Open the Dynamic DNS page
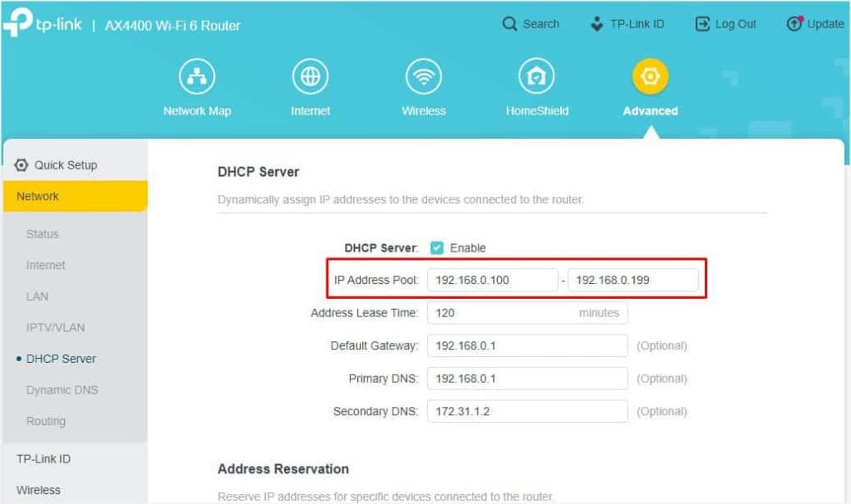Viewport: 851px width, 504px height. coord(61,389)
